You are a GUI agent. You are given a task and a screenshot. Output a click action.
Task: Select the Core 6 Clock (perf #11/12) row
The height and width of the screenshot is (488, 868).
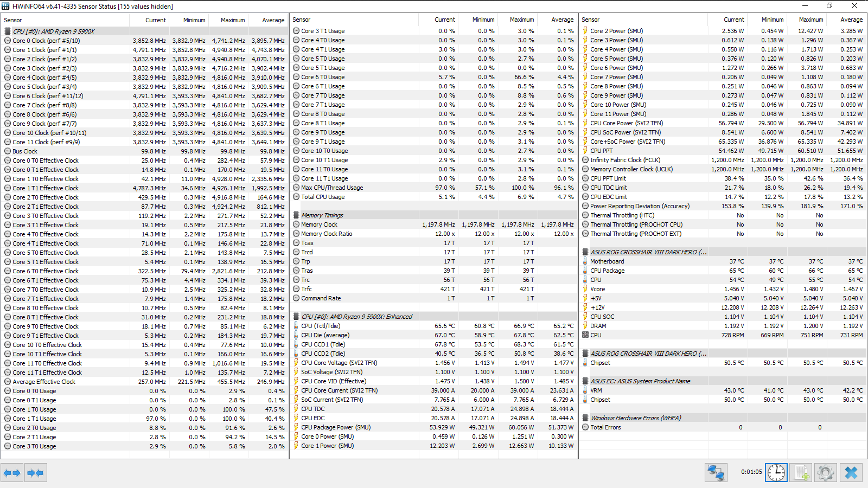coord(144,96)
